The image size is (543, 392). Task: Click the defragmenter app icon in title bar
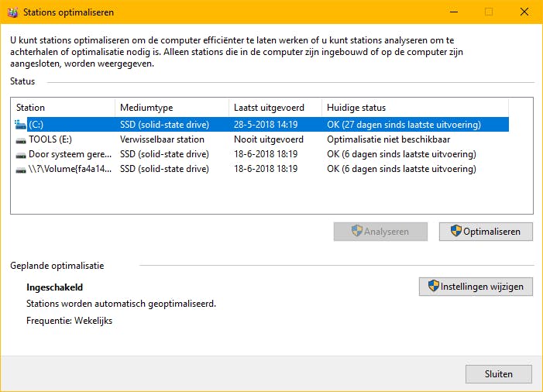(x=13, y=12)
